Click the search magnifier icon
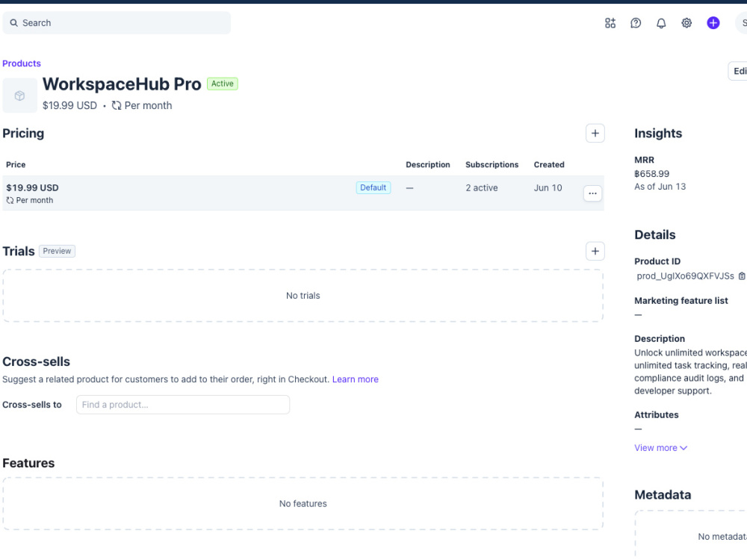This screenshot has width=747, height=560. pyautogui.click(x=13, y=23)
